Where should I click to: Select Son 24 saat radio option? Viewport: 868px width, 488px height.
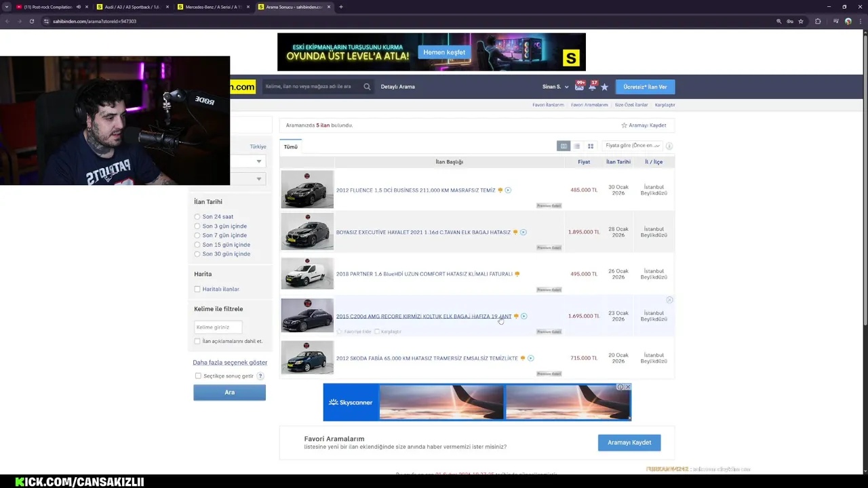(x=197, y=217)
